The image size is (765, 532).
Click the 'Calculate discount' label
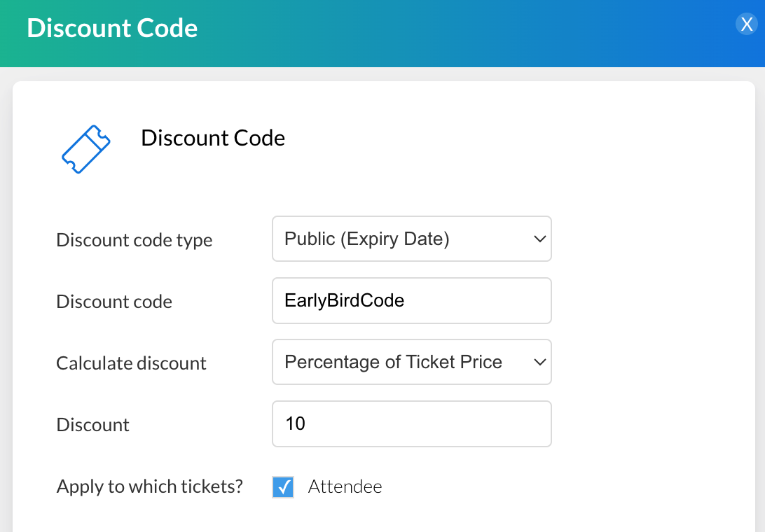(131, 363)
